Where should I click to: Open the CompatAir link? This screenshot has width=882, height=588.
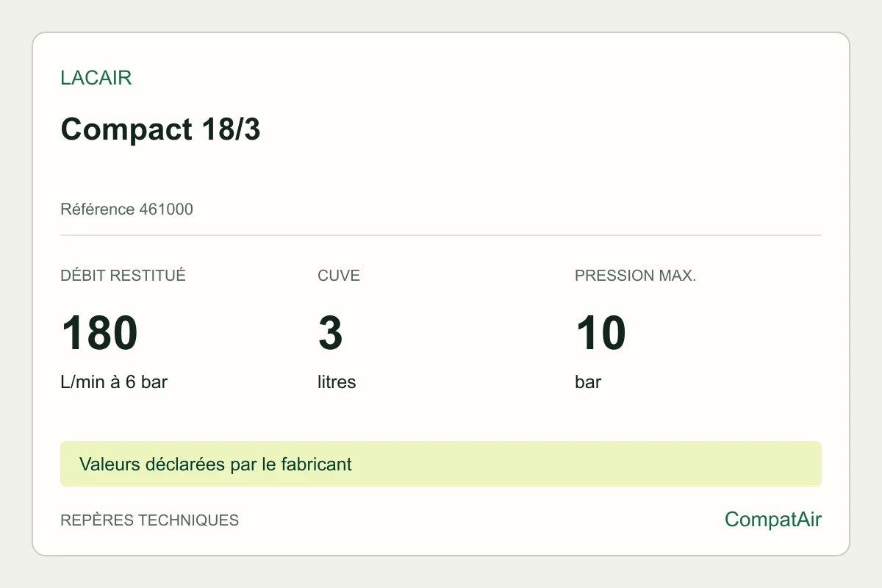pos(773,520)
